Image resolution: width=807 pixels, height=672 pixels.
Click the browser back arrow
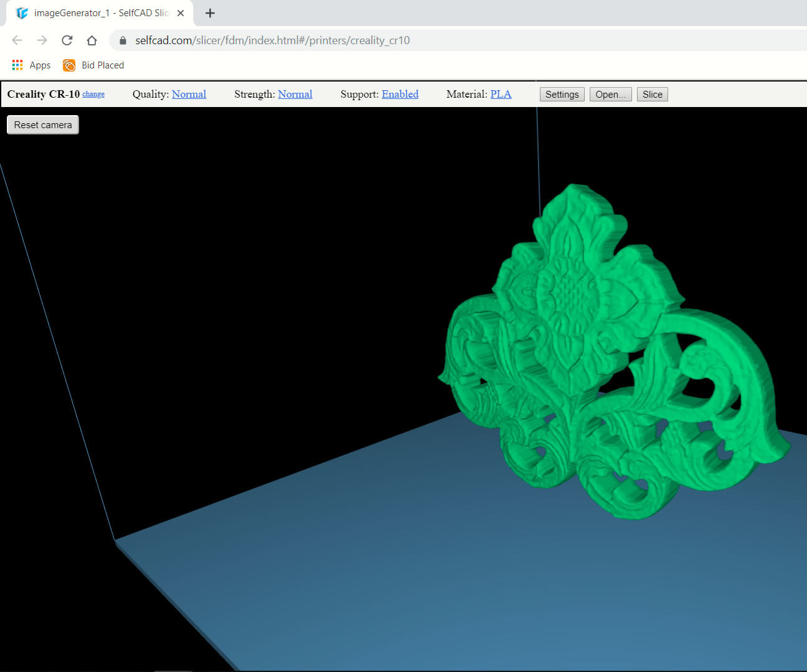[17, 40]
